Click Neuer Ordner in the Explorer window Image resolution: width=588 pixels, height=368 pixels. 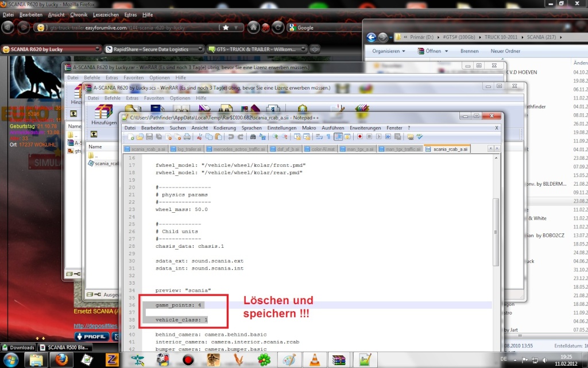505,51
